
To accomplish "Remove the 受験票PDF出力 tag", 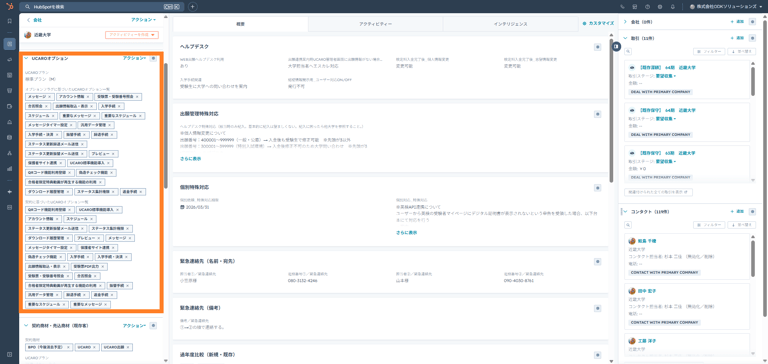I will [104, 267].
